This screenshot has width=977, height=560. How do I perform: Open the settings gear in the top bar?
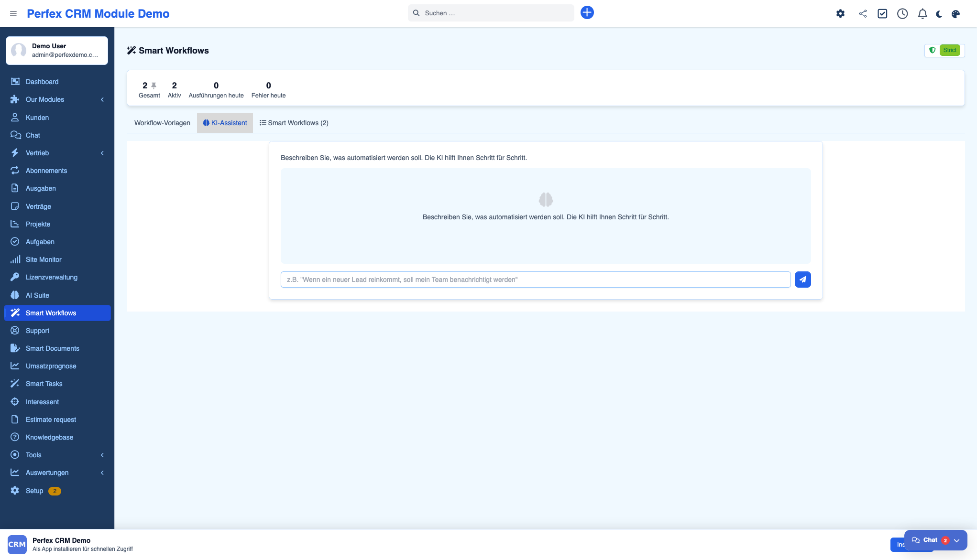(x=840, y=14)
